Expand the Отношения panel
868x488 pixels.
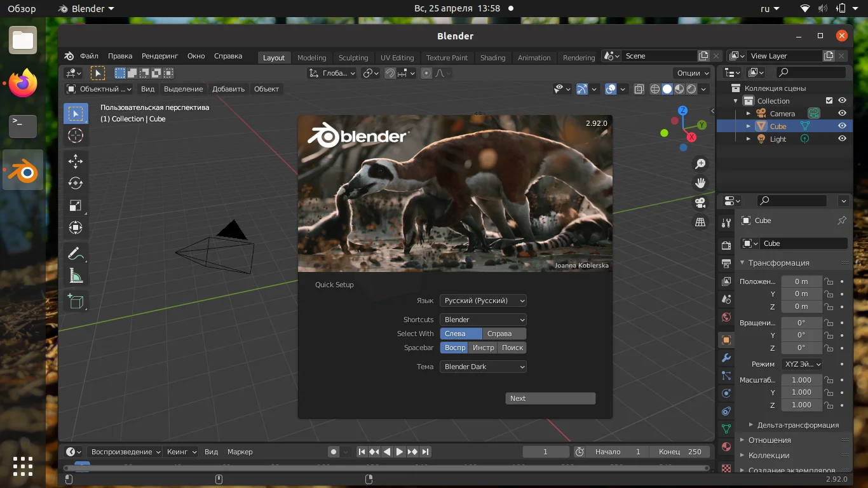click(770, 440)
